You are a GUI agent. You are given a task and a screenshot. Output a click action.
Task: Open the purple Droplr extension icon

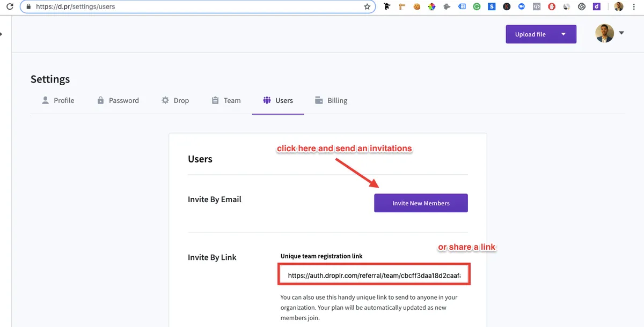coord(597,7)
